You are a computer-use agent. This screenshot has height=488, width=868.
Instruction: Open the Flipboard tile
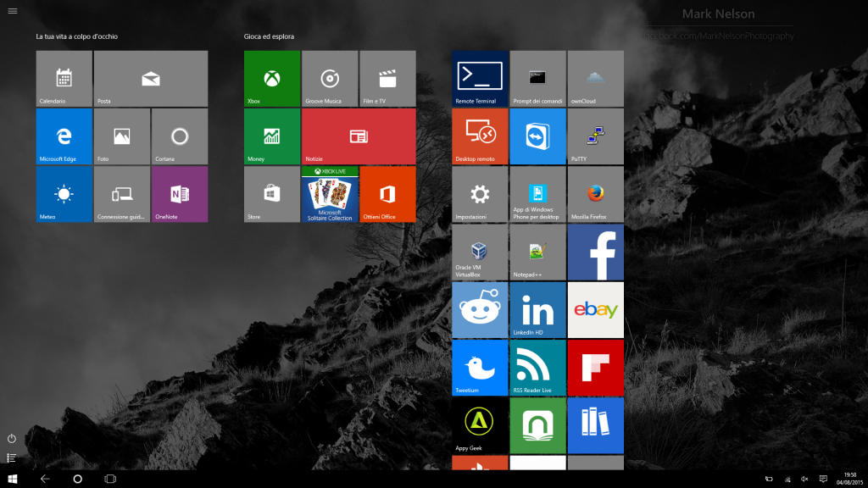click(x=596, y=368)
